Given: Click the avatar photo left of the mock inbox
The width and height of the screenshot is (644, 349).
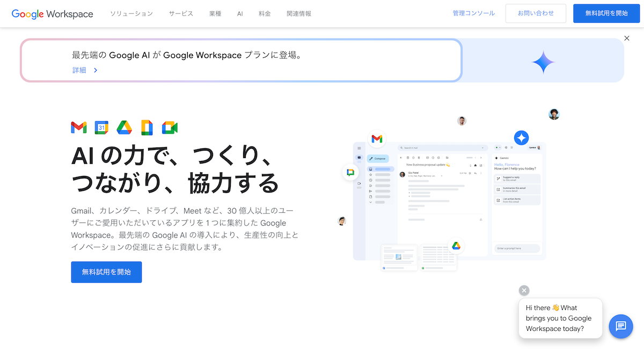Looking at the screenshot, I should (x=342, y=221).
